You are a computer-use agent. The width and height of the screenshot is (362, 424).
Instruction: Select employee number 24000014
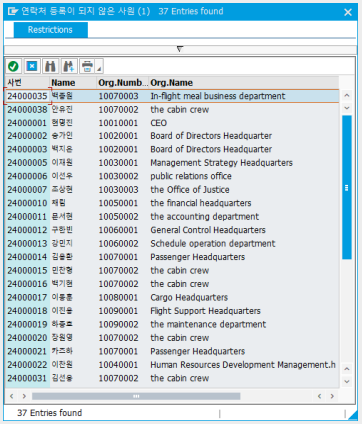tap(27, 257)
